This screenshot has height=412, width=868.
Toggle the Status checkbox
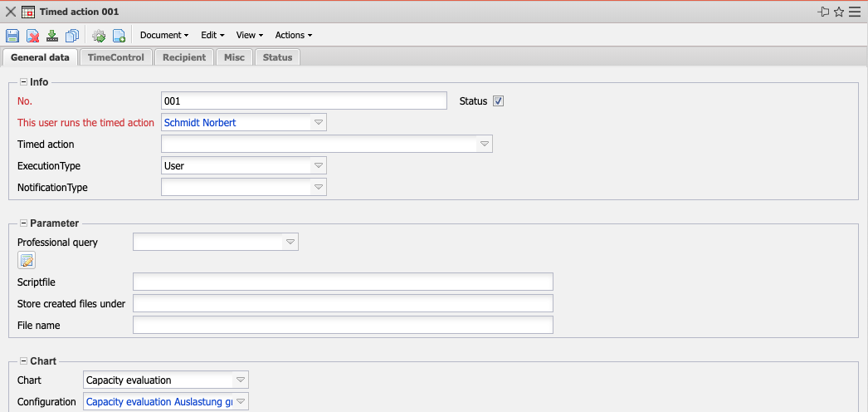click(x=499, y=101)
